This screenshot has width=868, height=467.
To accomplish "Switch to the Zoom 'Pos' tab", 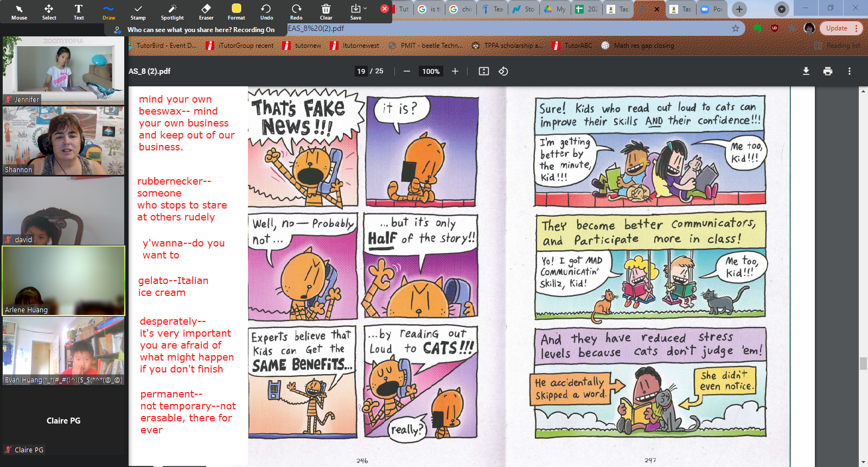I will click(712, 9).
